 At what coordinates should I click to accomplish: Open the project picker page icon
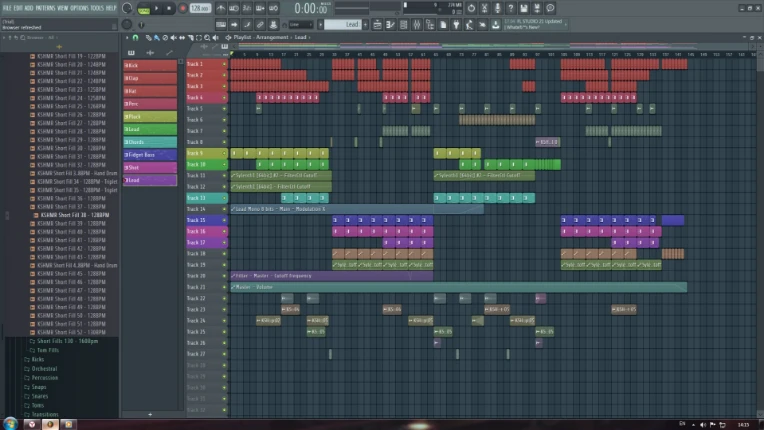pyautogui.click(x=443, y=24)
